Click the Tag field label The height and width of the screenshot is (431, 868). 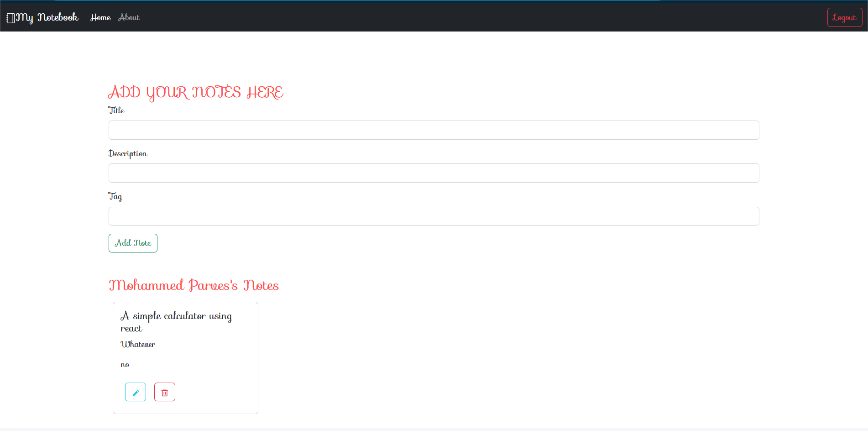(115, 196)
